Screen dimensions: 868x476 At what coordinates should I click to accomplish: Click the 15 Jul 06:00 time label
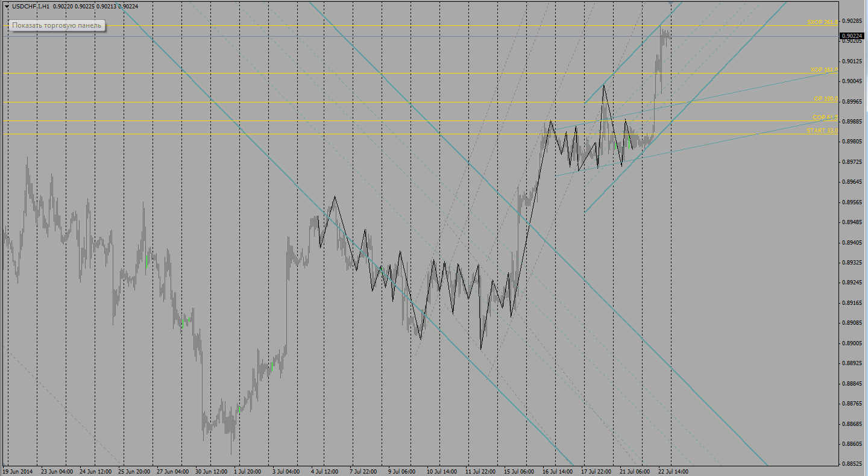[x=520, y=472]
